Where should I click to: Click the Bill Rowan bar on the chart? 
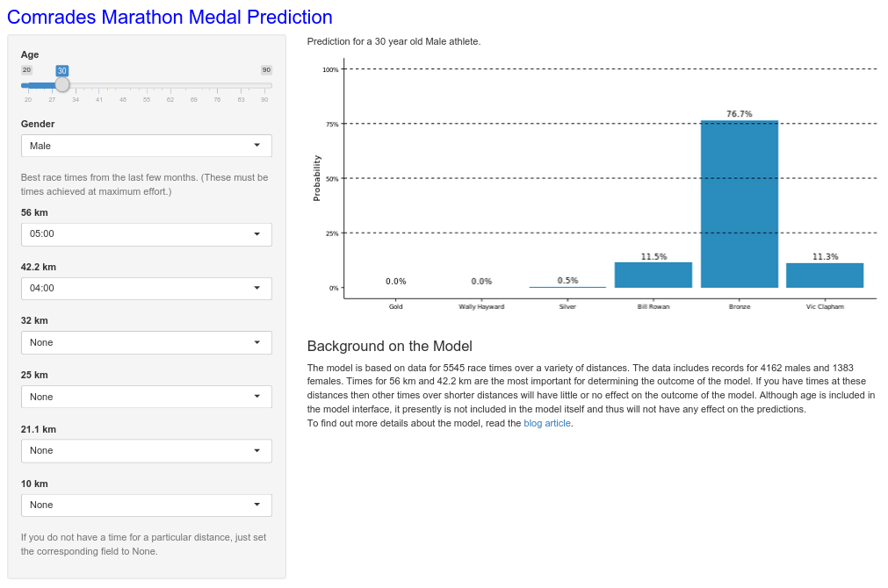click(653, 276)
